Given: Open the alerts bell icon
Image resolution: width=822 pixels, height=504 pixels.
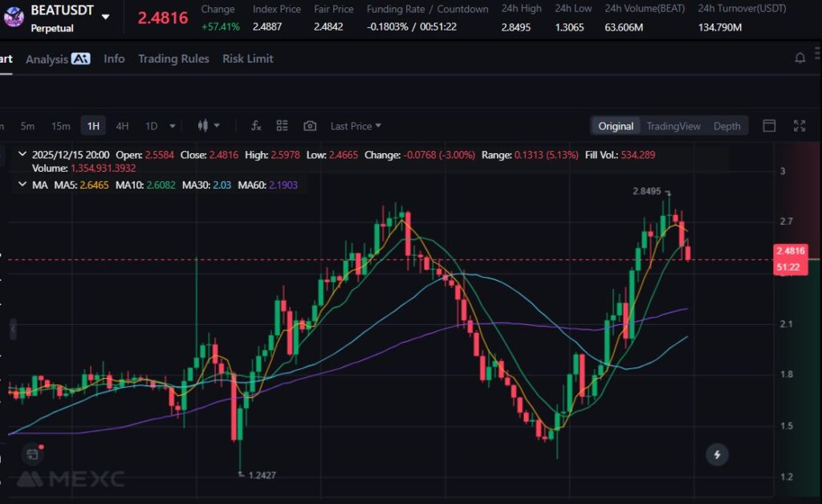Looking at the screenshot, I should click(x=800, y=58).
